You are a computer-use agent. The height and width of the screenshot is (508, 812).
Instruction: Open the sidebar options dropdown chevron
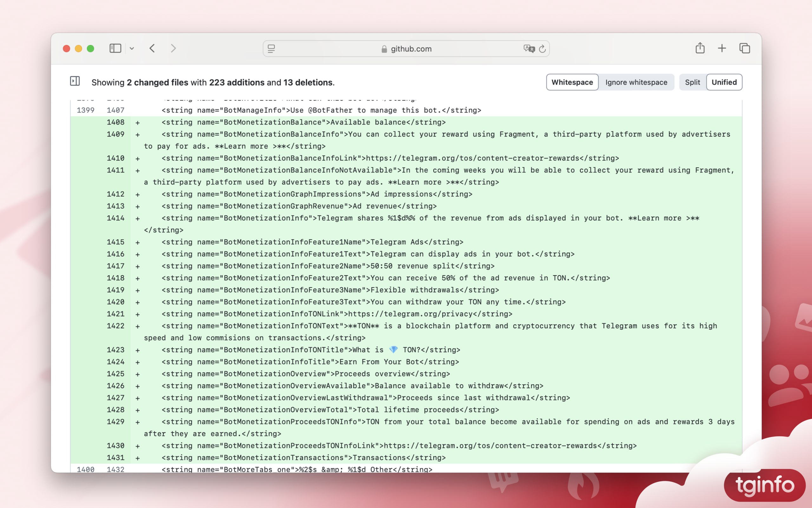(x=132, y=49)
